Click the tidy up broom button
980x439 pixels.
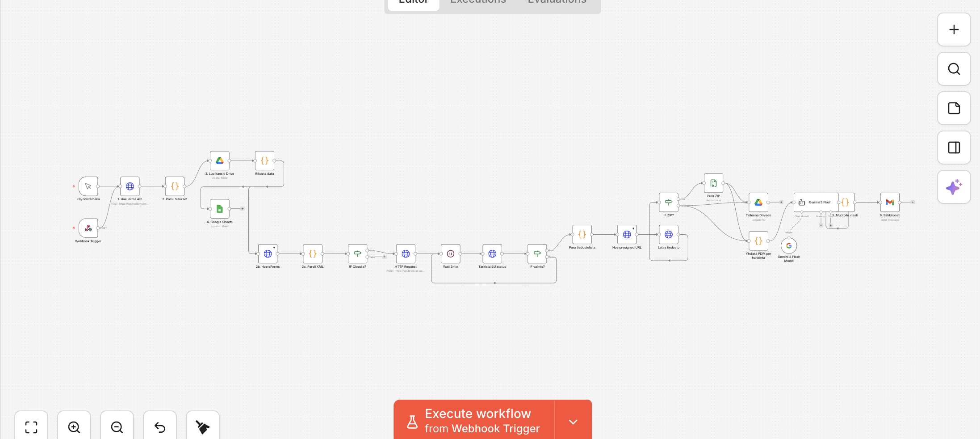pos(203,427)
